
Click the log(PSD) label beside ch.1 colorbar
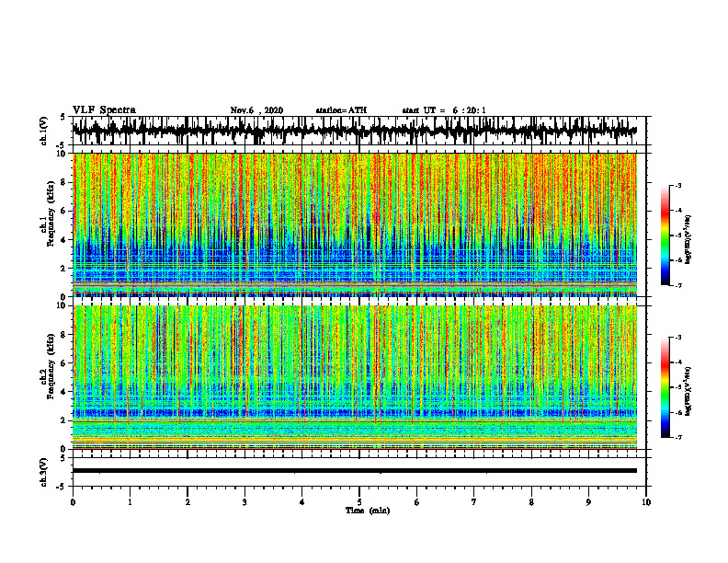(688, 240)
